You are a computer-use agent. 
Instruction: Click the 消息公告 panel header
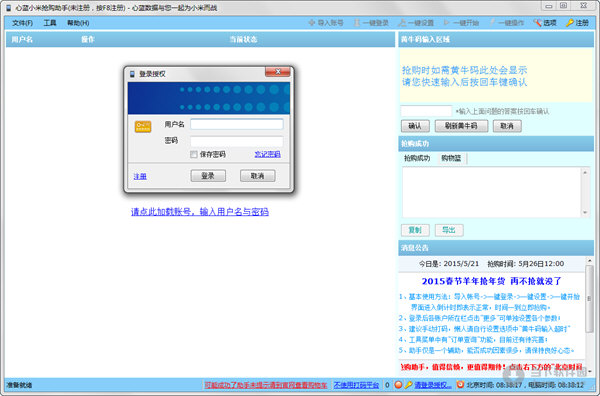(x=496, y=248)
